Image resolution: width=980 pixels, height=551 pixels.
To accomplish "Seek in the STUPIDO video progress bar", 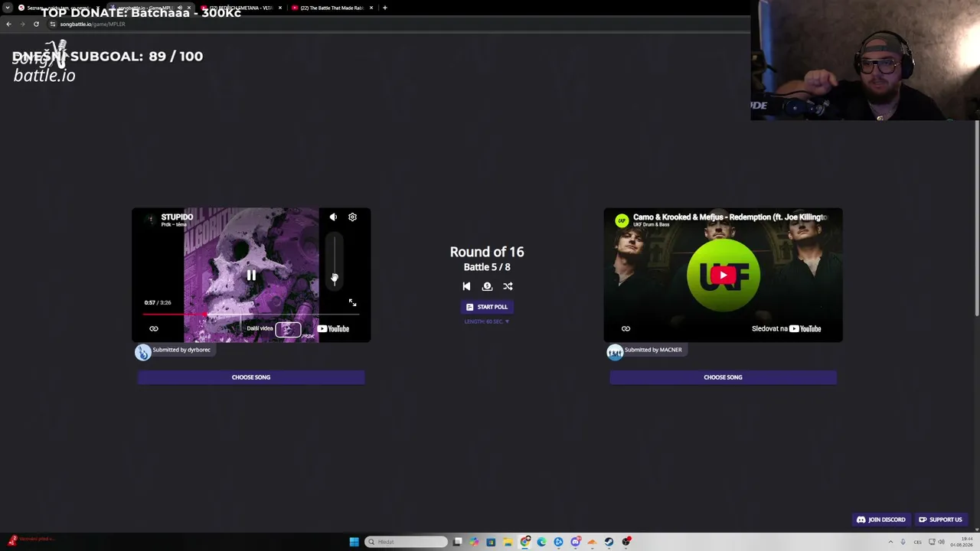I will pos(251,315).
